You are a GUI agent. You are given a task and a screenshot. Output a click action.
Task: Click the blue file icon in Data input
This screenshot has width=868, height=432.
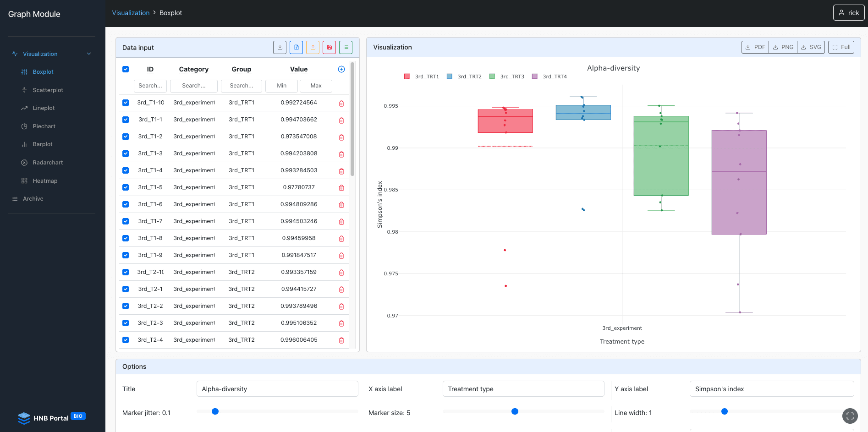pyautogui.click(x=296, y=47)
